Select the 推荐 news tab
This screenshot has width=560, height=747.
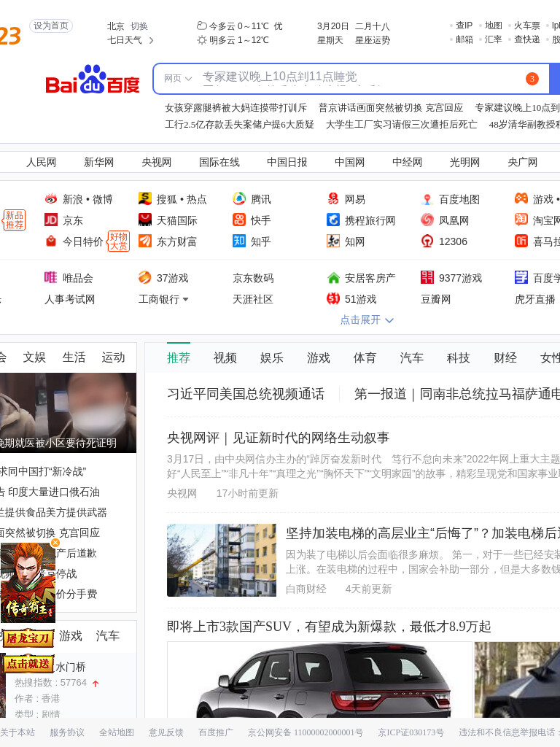pos(179,357)
